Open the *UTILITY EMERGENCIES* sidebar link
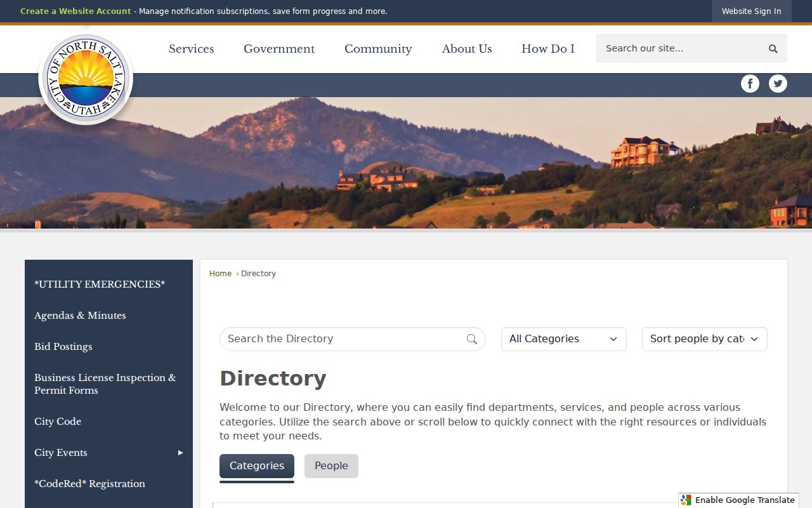Viewport: 812px width, 508px height. [x=108, y=284]
